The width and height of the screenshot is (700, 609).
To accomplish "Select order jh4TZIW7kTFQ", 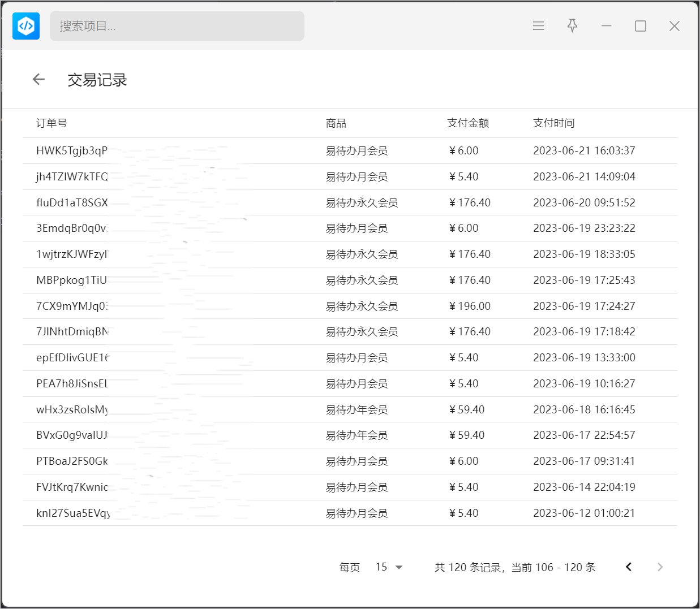I will pos(72,177).
